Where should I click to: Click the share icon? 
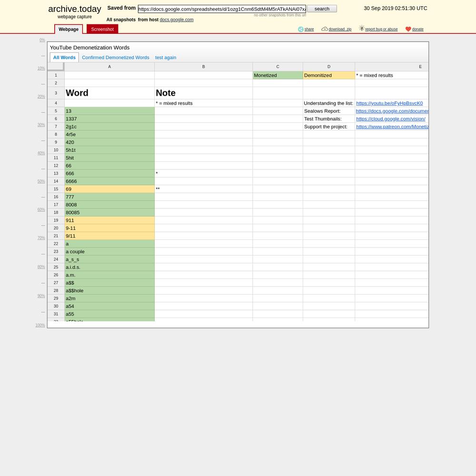[300, 29]
